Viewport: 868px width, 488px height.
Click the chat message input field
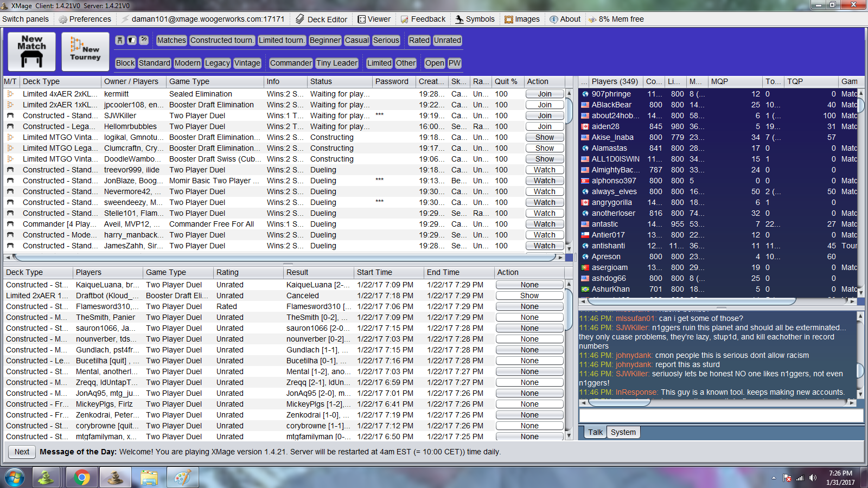(721, 415)
